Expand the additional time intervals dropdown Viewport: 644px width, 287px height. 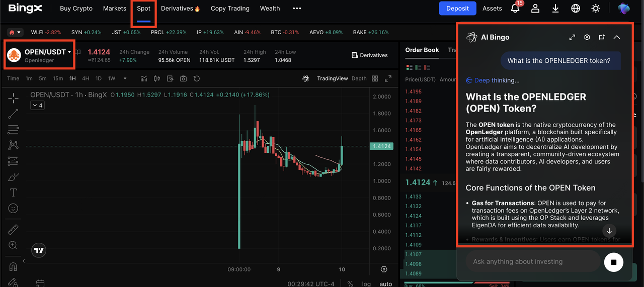(125, 78)
